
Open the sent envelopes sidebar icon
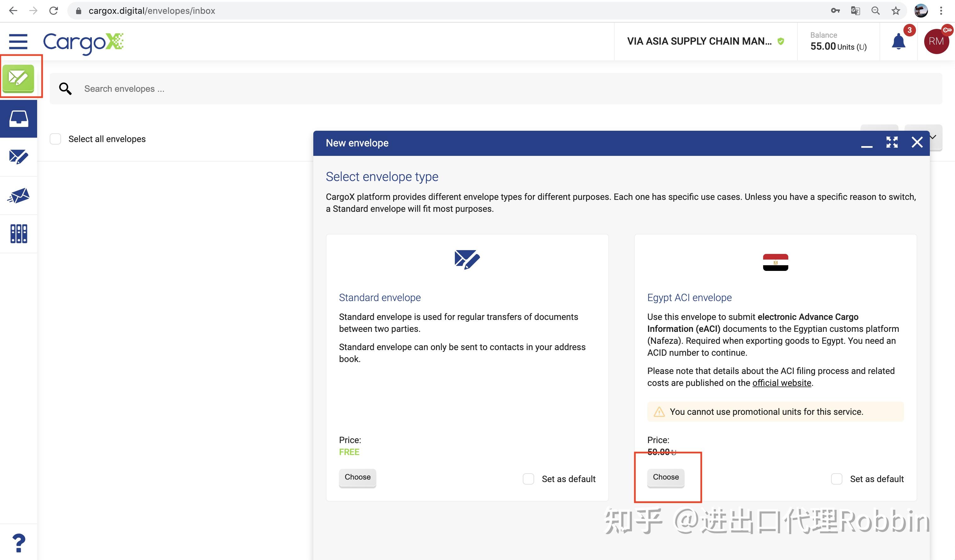18,157
